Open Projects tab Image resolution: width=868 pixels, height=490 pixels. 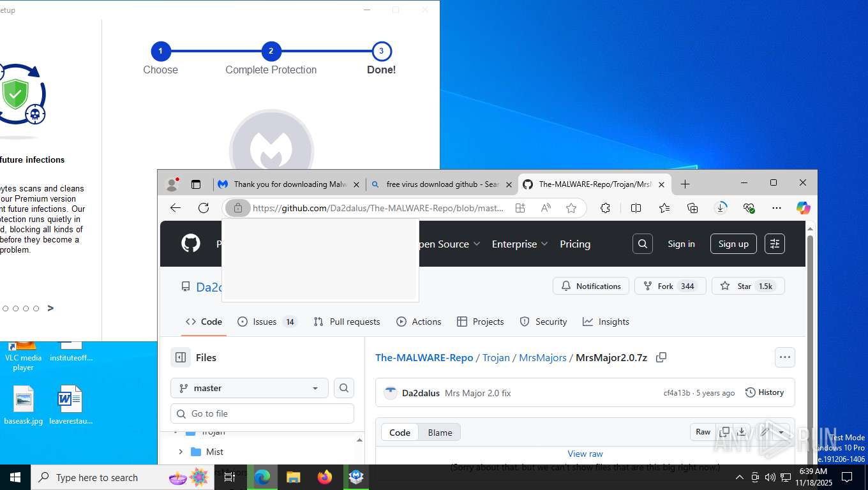click(x=481, y=322)
